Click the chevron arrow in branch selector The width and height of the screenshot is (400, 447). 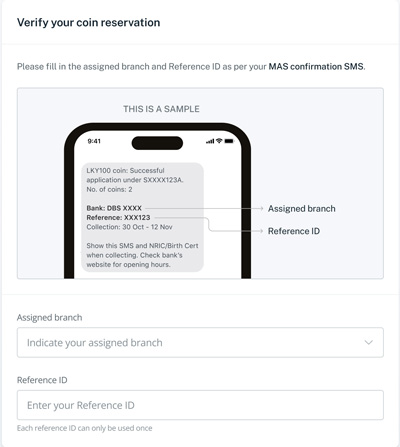tap(368, 342)
